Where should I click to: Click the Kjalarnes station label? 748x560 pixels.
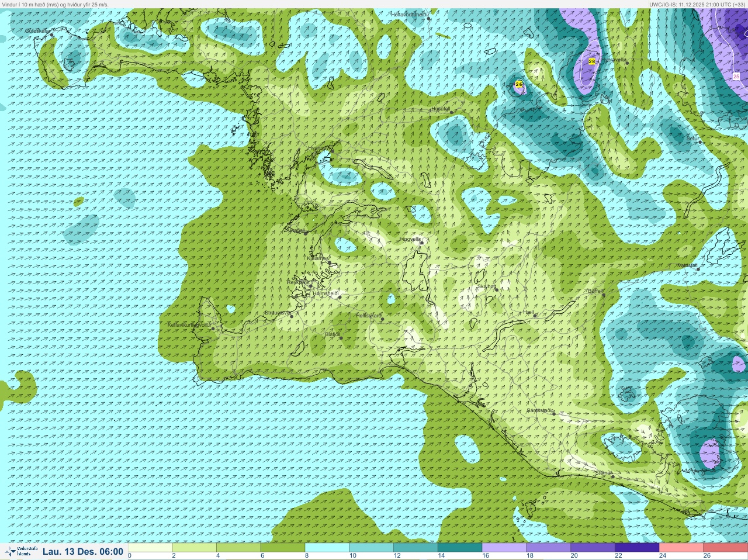pos(318,258)
